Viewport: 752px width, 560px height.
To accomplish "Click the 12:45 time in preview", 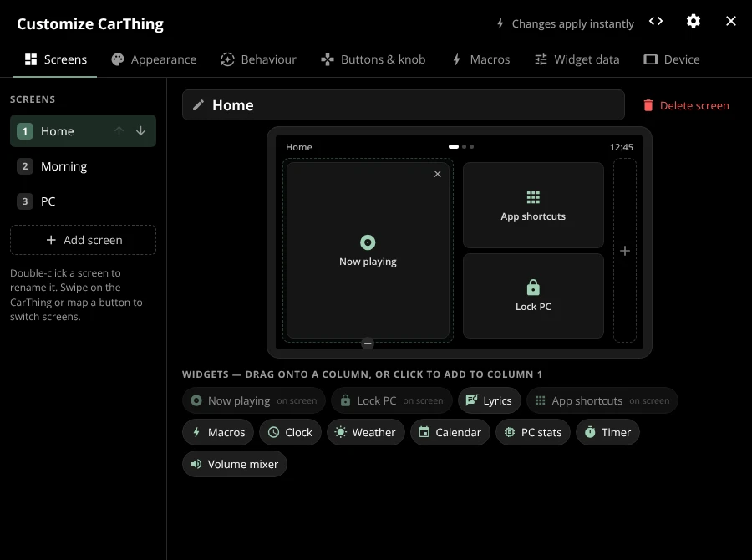I will click(x=621, y=147).
